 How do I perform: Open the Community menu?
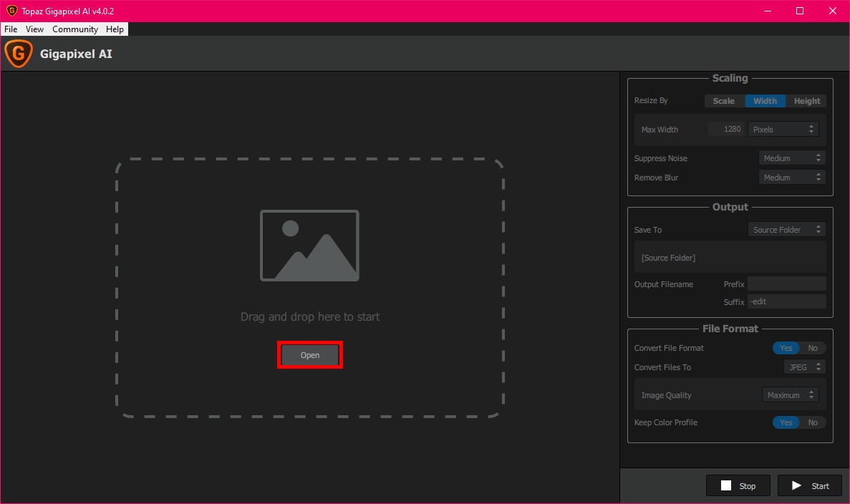point(75,29)
